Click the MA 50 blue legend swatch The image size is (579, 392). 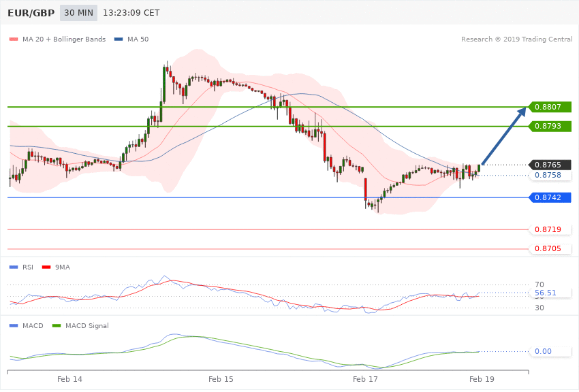pyautogui.click(x=119, y=39)
